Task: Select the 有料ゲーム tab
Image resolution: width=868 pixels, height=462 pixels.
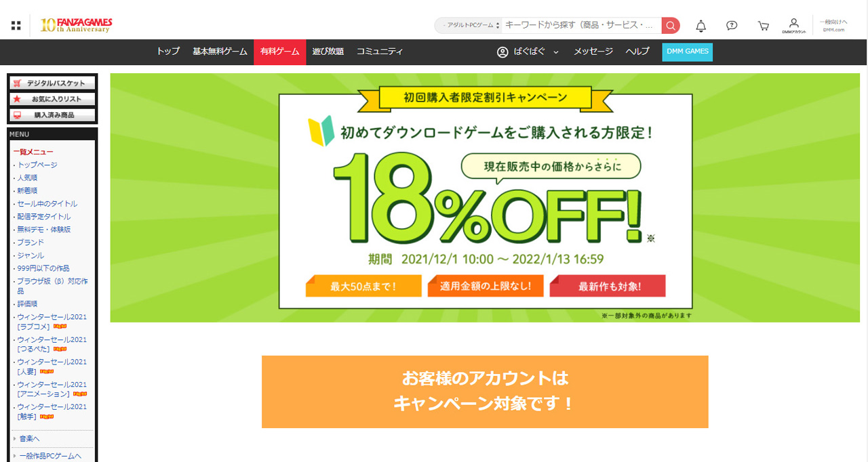Action: [x=279, y=52]
